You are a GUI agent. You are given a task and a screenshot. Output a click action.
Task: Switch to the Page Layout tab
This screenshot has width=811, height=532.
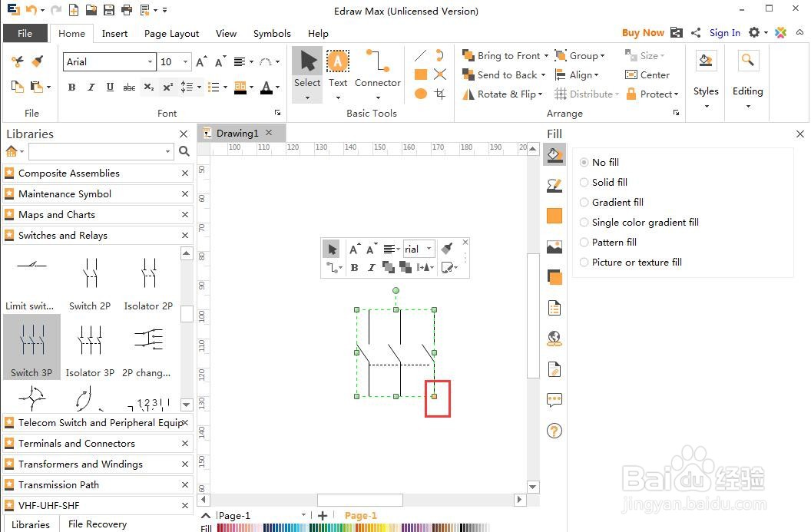click(x=172, y=33)
